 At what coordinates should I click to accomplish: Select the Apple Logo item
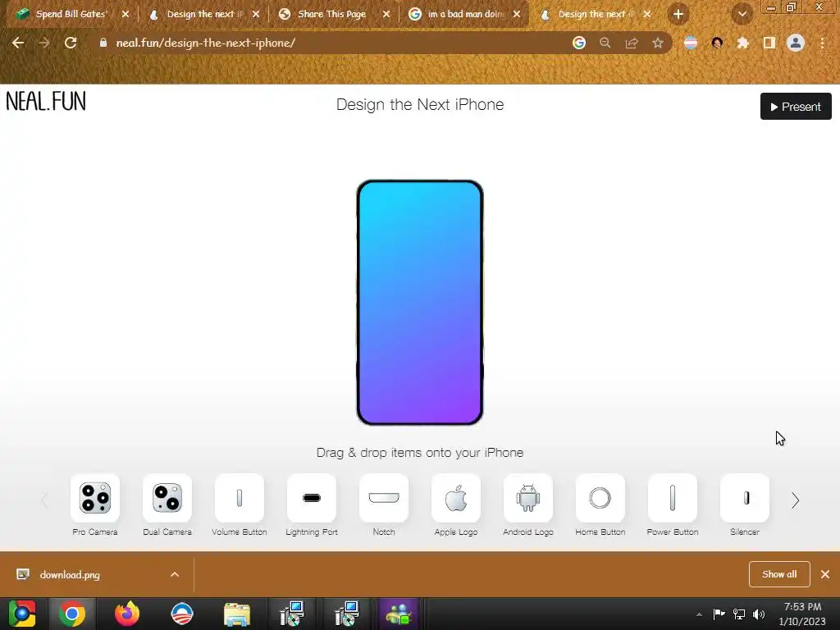click(x=456, y=498)
